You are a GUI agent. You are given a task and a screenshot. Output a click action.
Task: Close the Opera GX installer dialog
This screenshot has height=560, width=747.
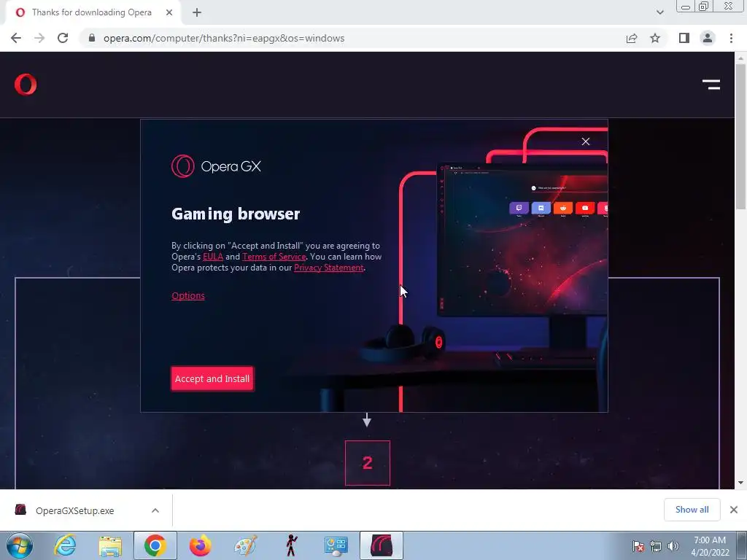(586, 141)
